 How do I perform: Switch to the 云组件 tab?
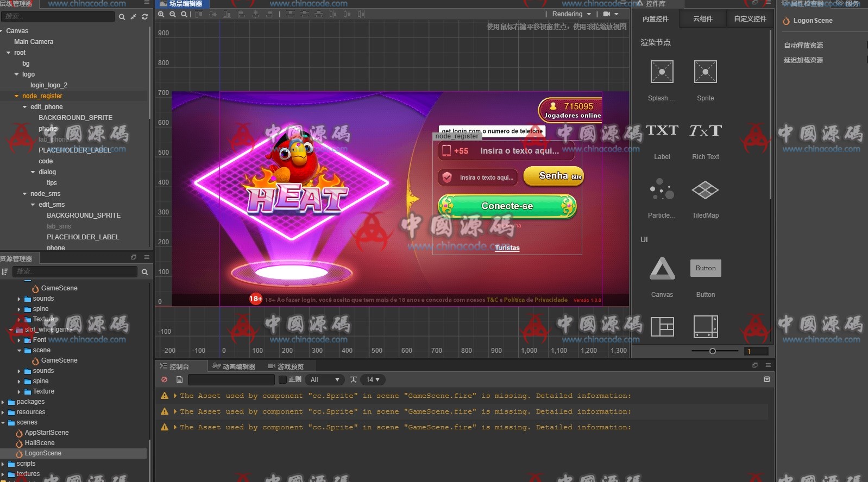[703, 19]
